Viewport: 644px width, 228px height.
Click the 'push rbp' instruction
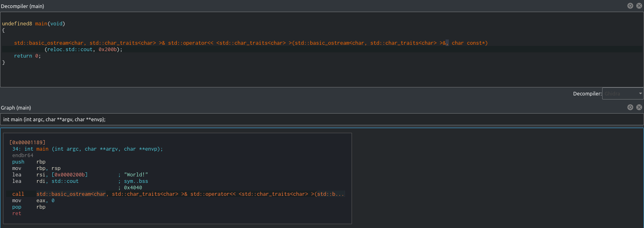pyautogui.click(x=29, y=162)
